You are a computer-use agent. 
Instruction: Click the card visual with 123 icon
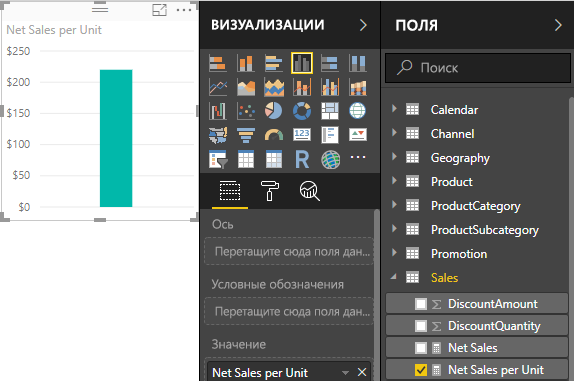[x=302, y=134]
